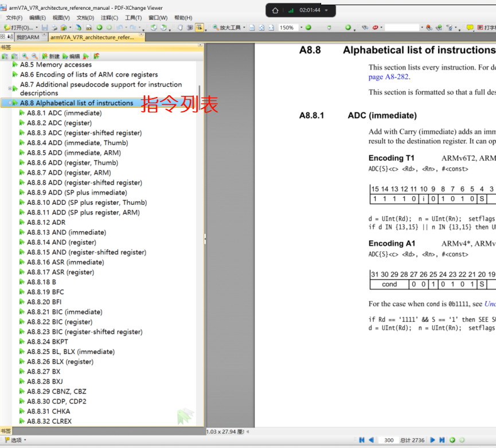The image size is (496, 448).
Task: Open the A8.8.1 ADC (immediate) bookmark
Action: point(64,113)
